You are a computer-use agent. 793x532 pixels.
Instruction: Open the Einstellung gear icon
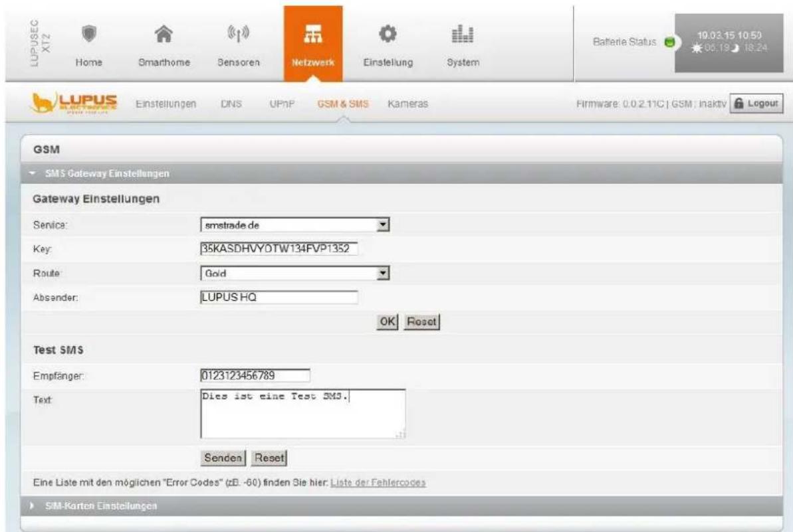pos(388,34)
